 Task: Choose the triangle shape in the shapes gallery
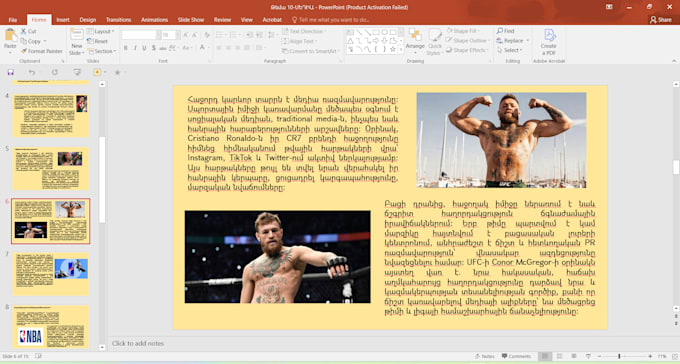coord(350,40)
